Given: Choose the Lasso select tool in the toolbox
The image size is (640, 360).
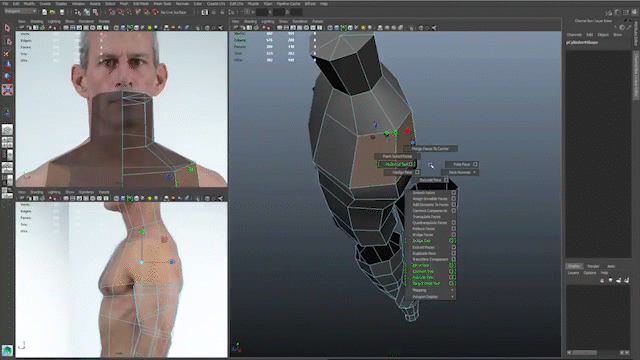Looking at the screenshot, I should 7,41.
